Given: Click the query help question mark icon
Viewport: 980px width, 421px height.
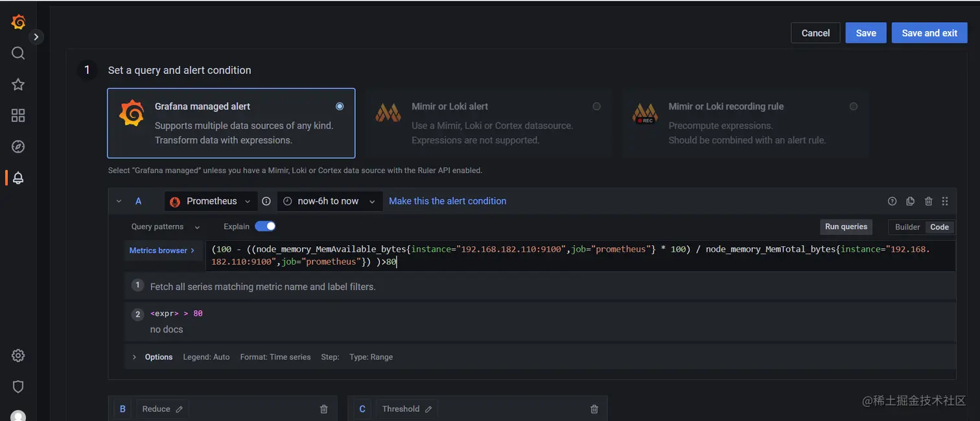Looking at the screenshot, I should 892,201.
